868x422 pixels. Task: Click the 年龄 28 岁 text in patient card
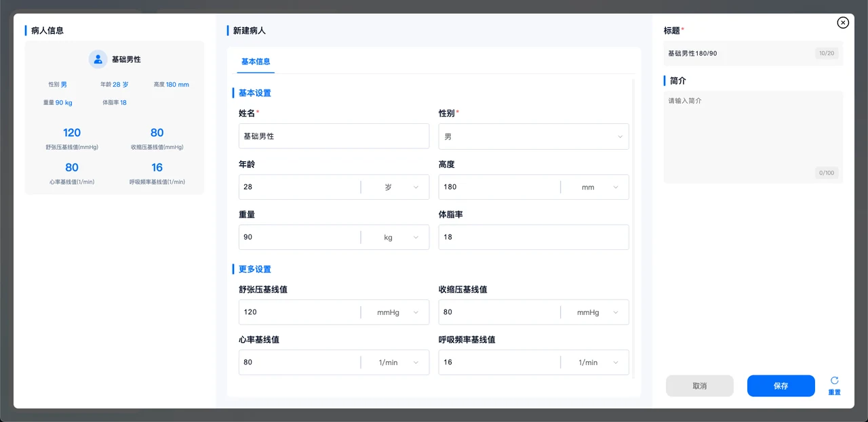coord(115,85)
